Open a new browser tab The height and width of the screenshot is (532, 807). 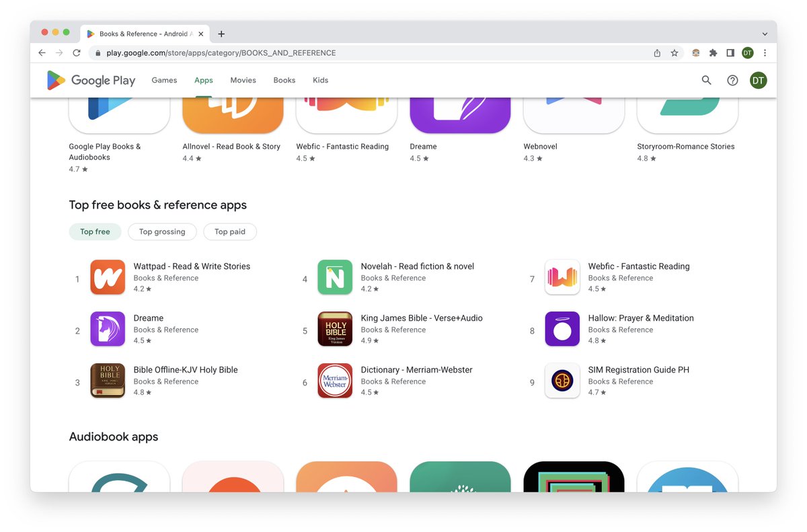[x=221, y=34]
